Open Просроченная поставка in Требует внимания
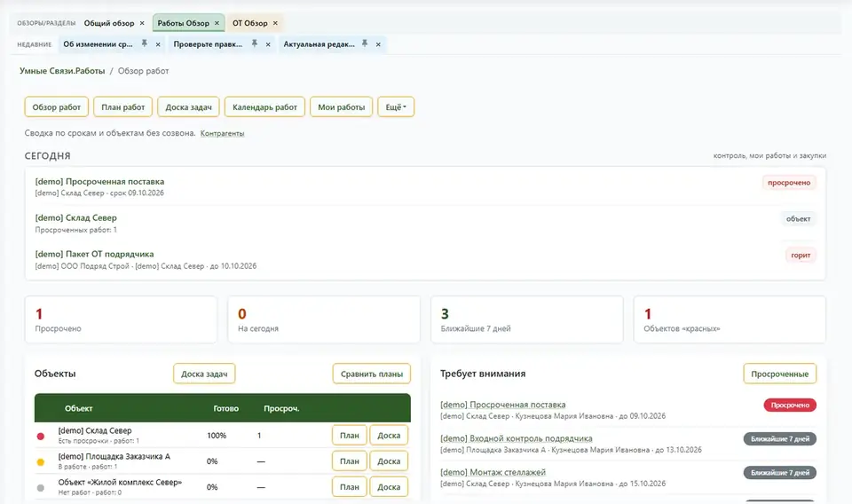 pos(502,405)
